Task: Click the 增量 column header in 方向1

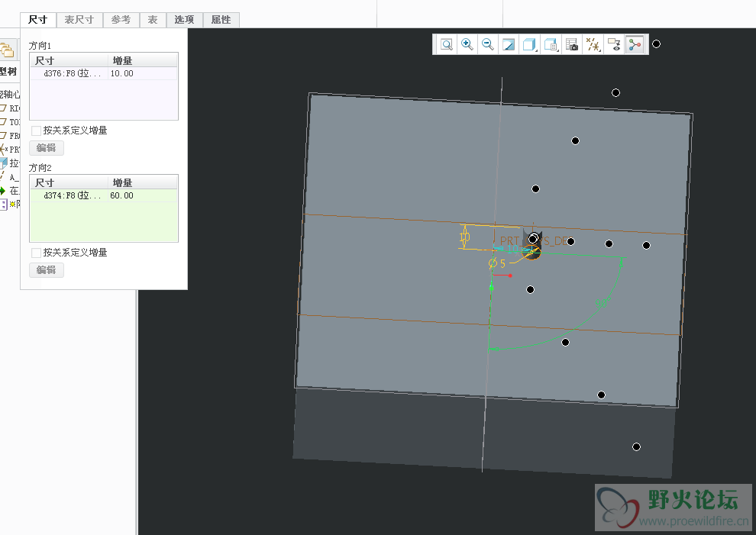Action: point(143,61)
